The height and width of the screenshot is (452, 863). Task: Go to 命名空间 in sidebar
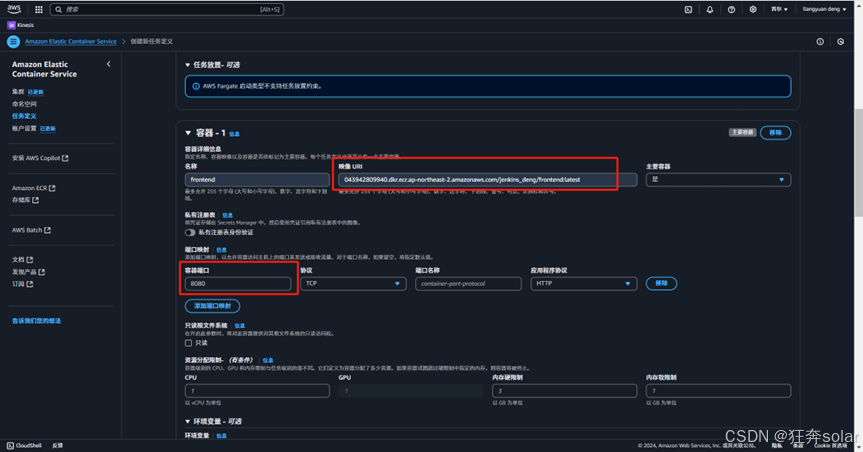pyautogui.click(x=24, y=104)
